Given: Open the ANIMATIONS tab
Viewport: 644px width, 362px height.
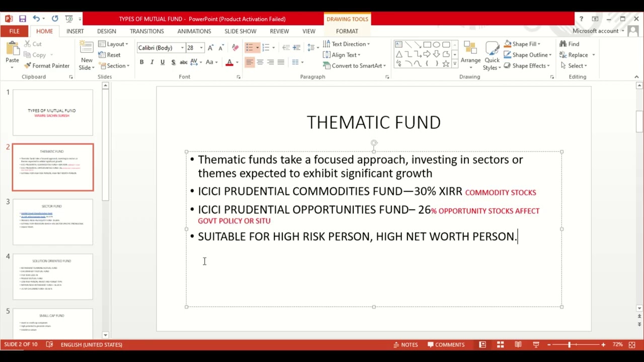Looking at the screenshot, I should coord(194,31).
